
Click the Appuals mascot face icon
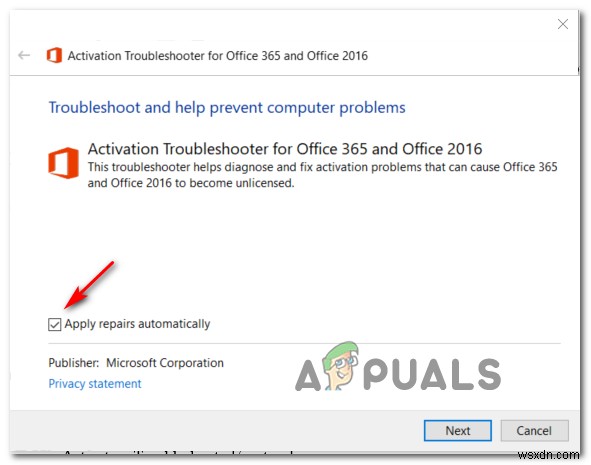[x=340, y=365]
